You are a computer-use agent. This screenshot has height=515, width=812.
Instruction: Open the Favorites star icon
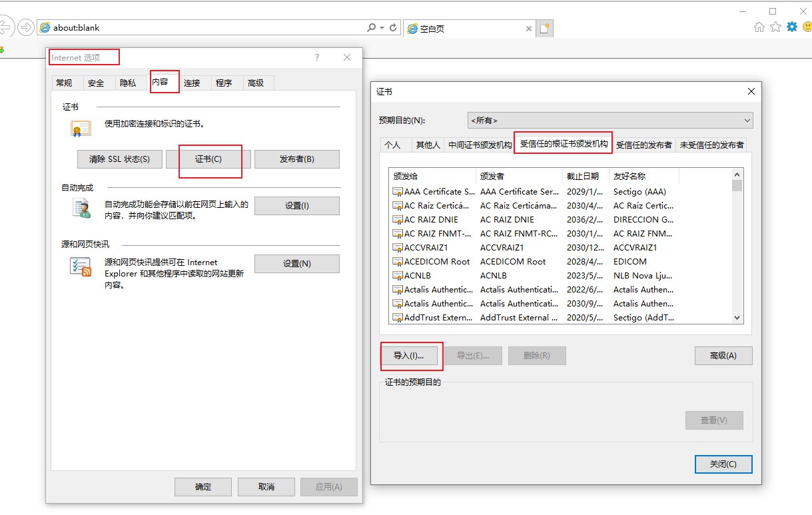(x=775, y=27)
